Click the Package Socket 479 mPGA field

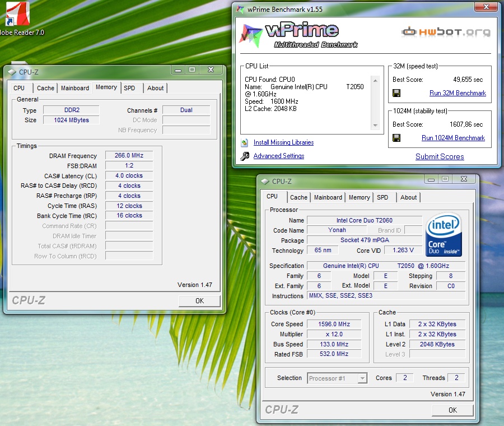[365, 240]
